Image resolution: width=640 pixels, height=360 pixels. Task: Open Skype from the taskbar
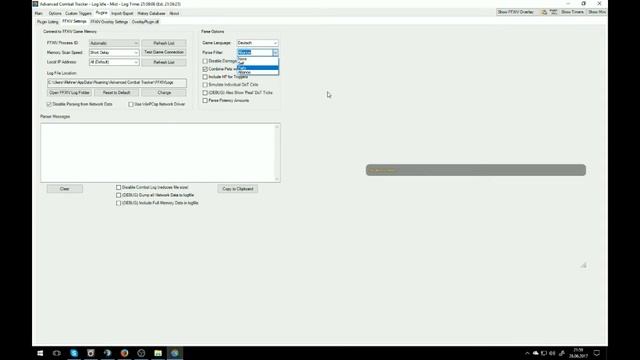(74, 353)
